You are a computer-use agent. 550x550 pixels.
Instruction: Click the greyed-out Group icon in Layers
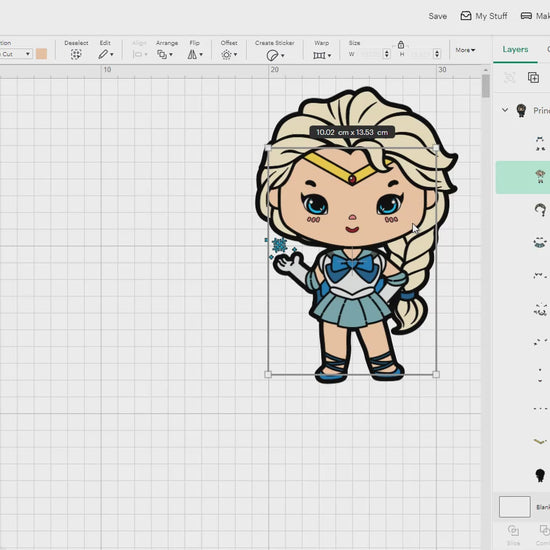point(510,77)
